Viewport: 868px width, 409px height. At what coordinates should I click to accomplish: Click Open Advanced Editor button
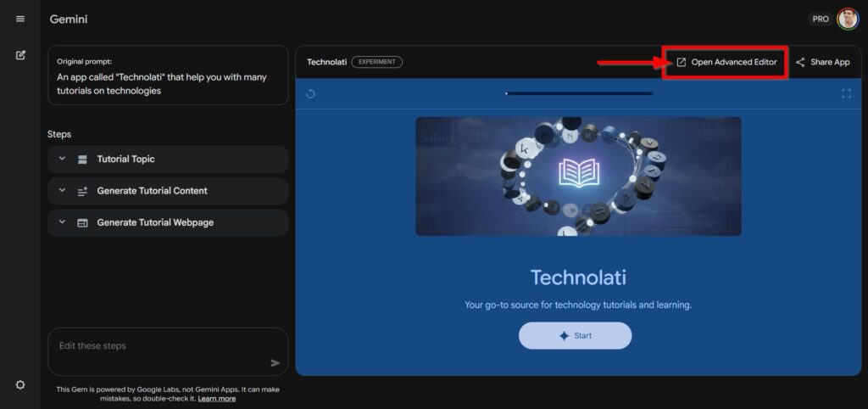[x=726, y=62]
